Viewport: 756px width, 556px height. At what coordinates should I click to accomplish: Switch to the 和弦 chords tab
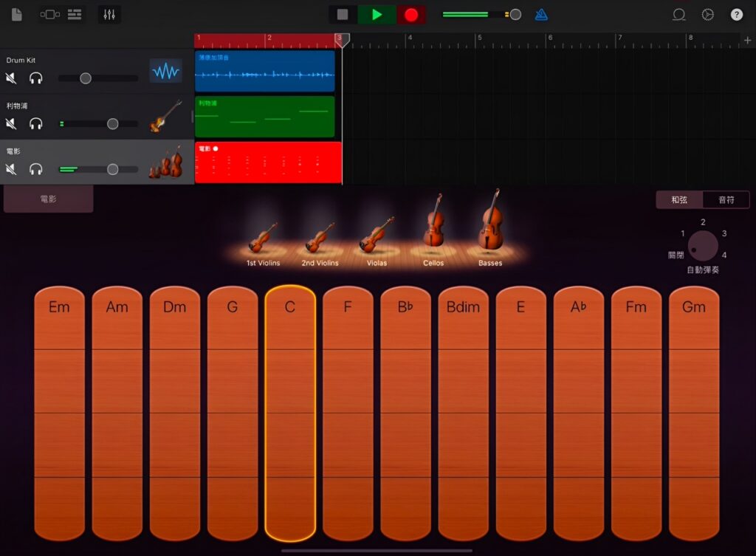point(679,199)
